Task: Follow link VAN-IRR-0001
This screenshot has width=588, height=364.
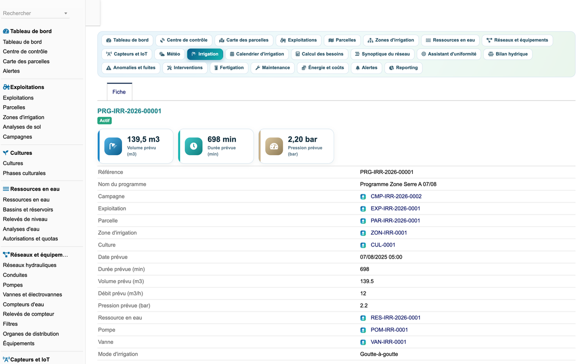Action: pyautogui.click(x=389, y=342)
